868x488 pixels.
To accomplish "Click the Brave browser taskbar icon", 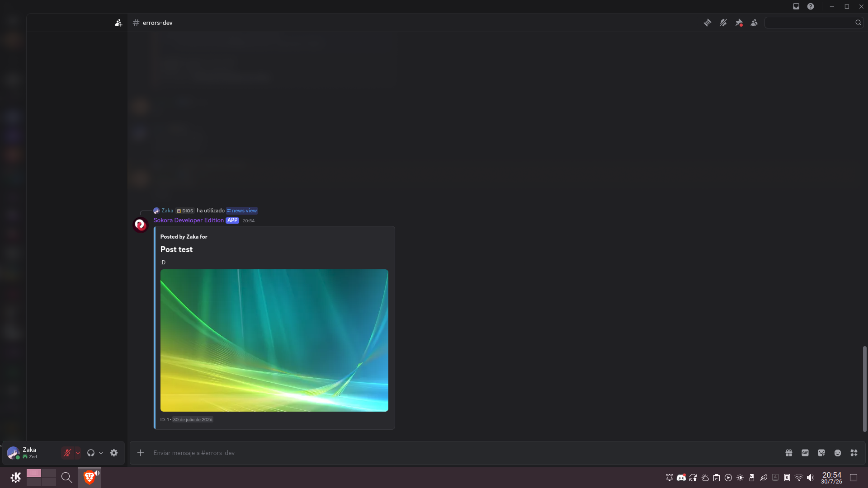I will pos(90,478).
